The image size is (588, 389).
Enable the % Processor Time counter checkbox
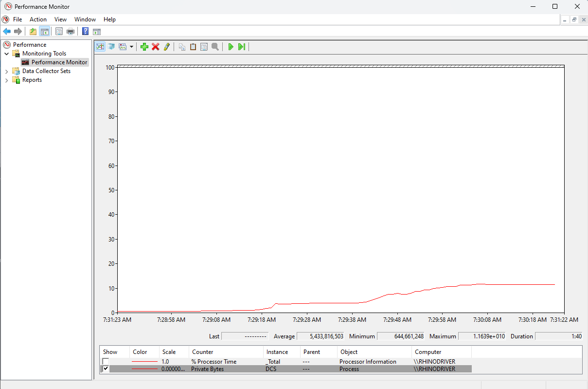(x=106, y=362)
